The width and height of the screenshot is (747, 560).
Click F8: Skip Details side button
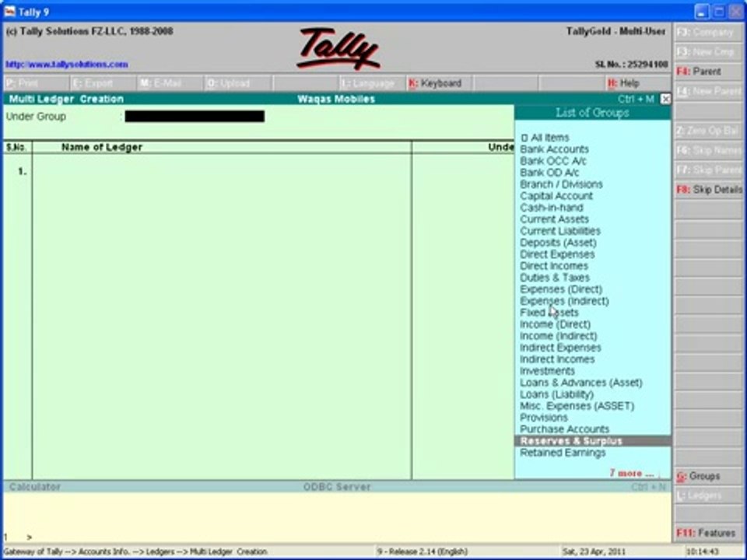709,190
